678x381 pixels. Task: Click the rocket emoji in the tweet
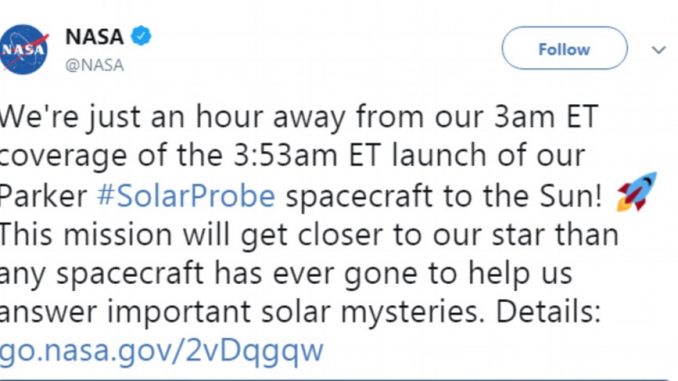tap(636, 192)
